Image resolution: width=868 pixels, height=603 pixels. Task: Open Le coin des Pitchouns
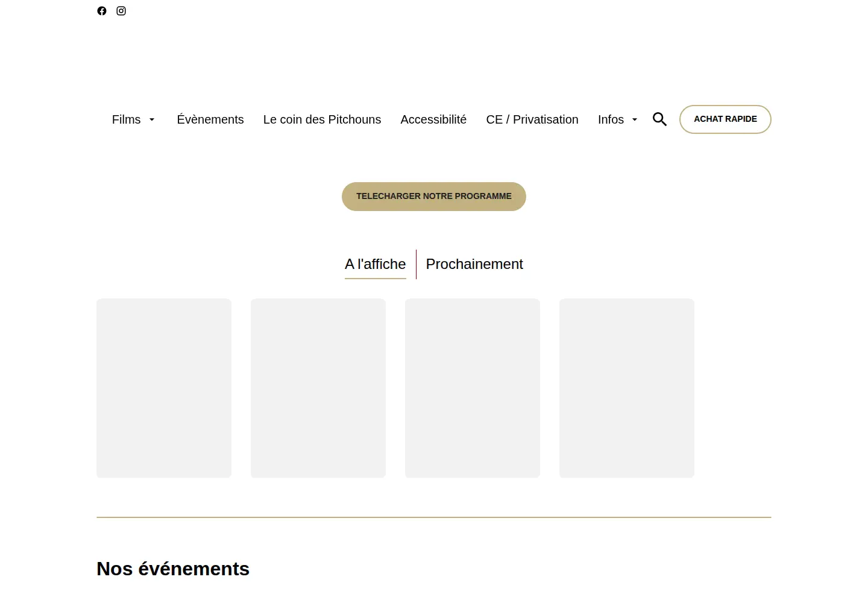click(x=322, y=119)
